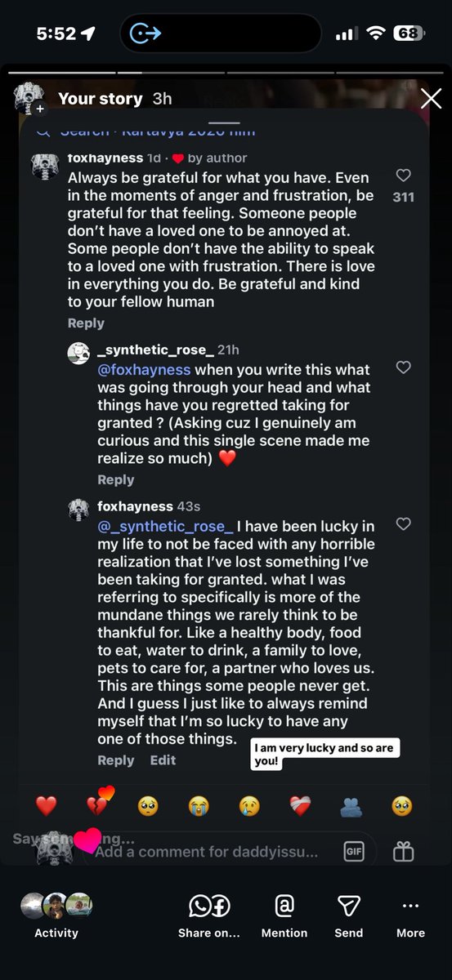Tap the Send paper plane icon
Viewport: 452px width, 980px height.
[x=349, y=905]
